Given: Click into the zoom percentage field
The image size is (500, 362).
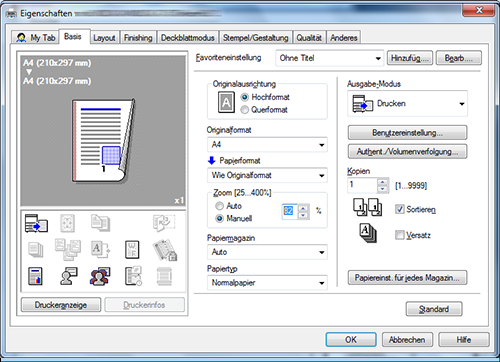Looking at the screenshot, I should point(290,212).
